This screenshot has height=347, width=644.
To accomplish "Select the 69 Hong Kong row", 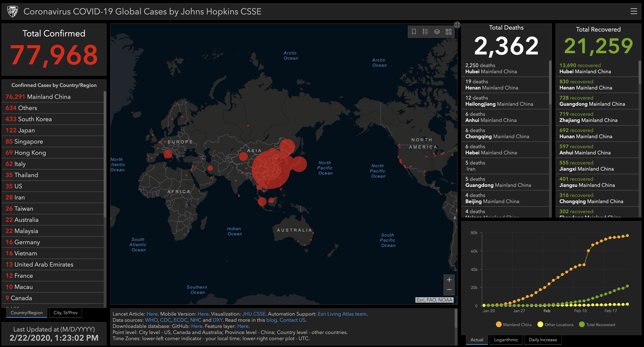I will [53, 153].
